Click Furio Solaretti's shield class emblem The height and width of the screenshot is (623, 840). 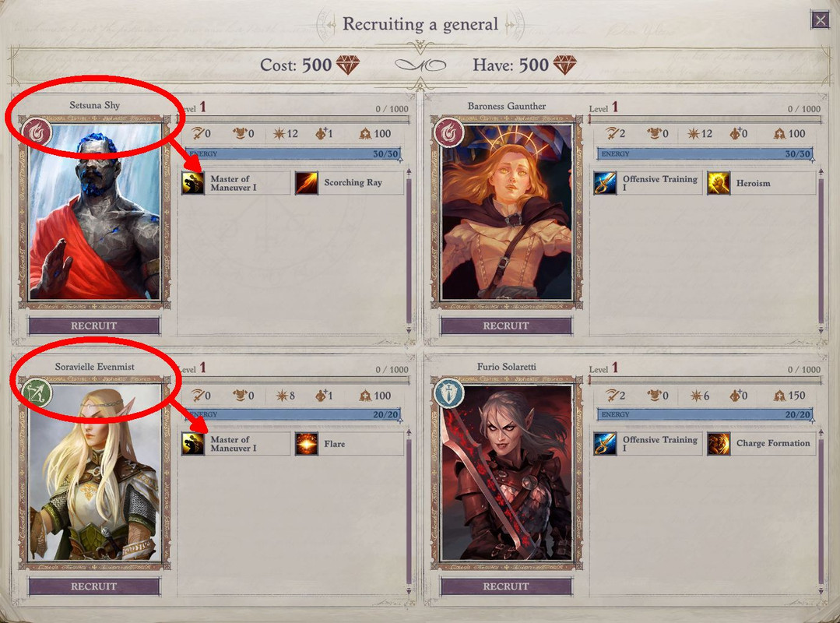pyautogui.click(x=449, y=393)
